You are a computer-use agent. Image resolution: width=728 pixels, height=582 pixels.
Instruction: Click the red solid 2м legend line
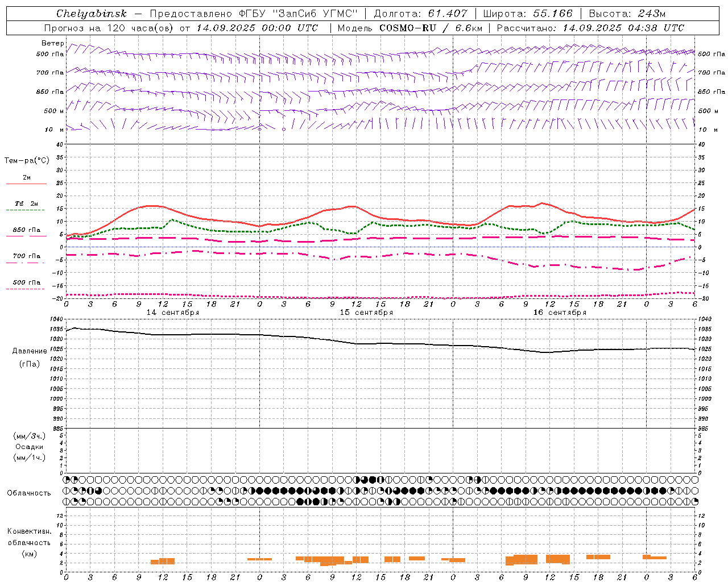(x=26, y=184)
